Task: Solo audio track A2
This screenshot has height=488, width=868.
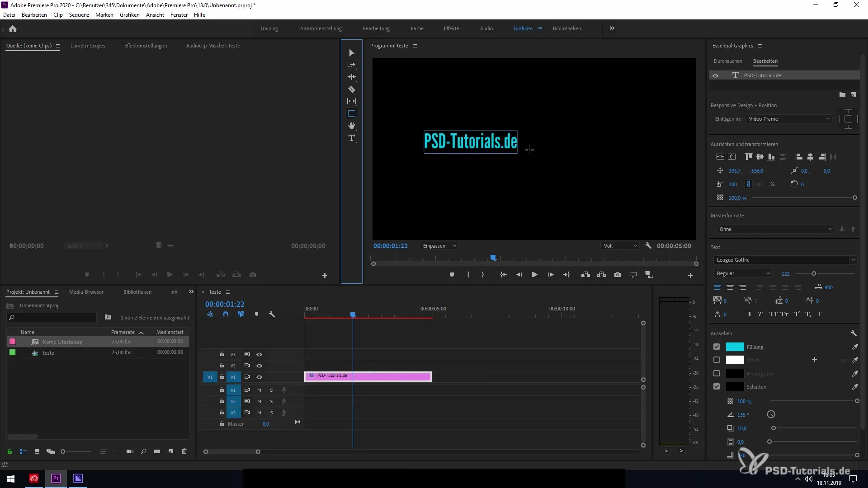Action: click(271, 401)
